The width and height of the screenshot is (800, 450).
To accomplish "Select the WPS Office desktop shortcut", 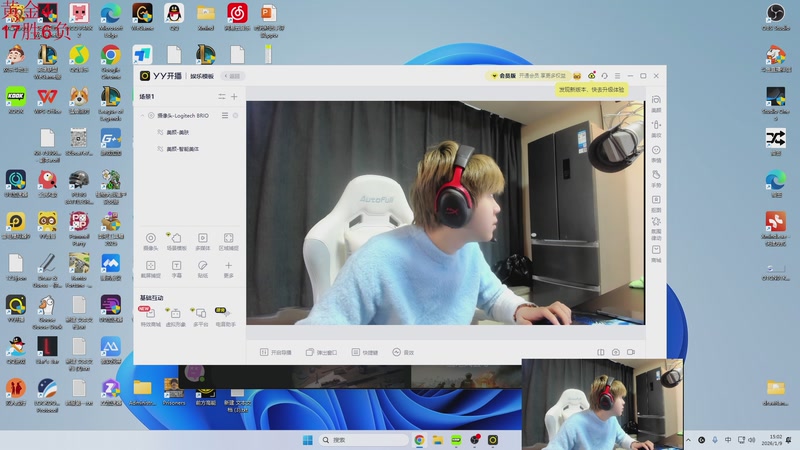I will [x=47, y=101].
